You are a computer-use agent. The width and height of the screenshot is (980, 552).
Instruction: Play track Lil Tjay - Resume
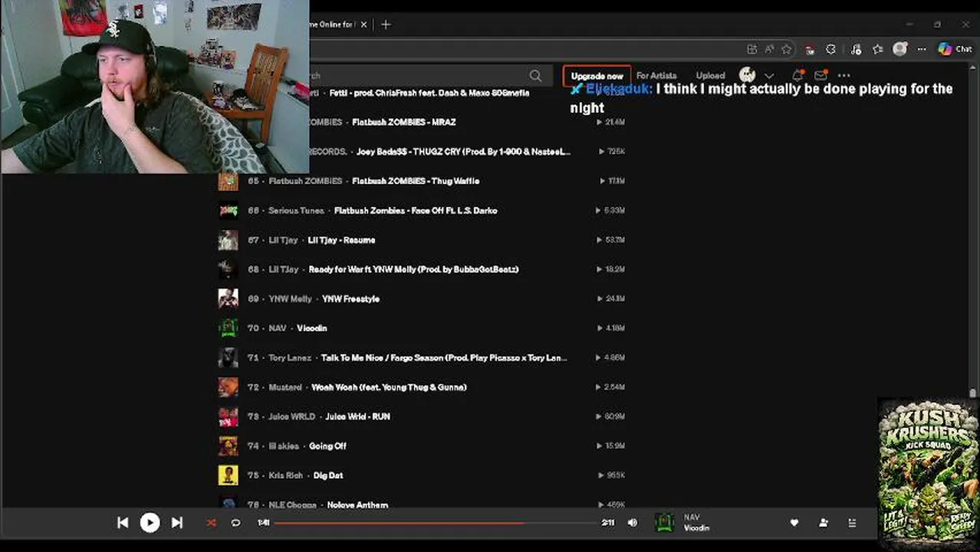pos(341,240)
